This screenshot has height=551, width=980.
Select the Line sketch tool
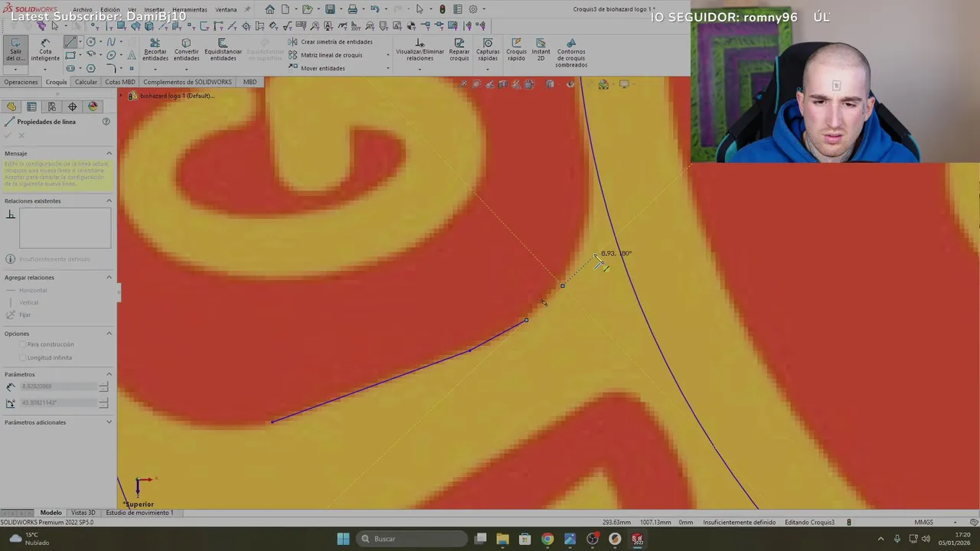coord(70,42)
